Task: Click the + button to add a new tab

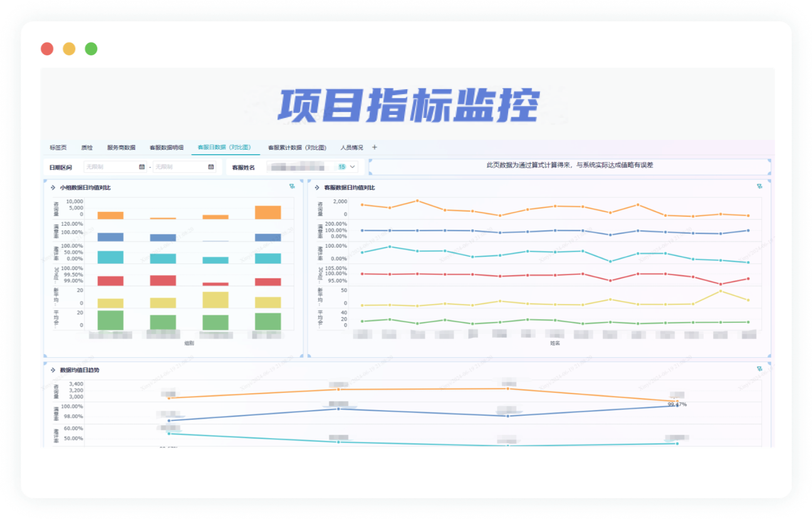Action: [x=374, y=147]
